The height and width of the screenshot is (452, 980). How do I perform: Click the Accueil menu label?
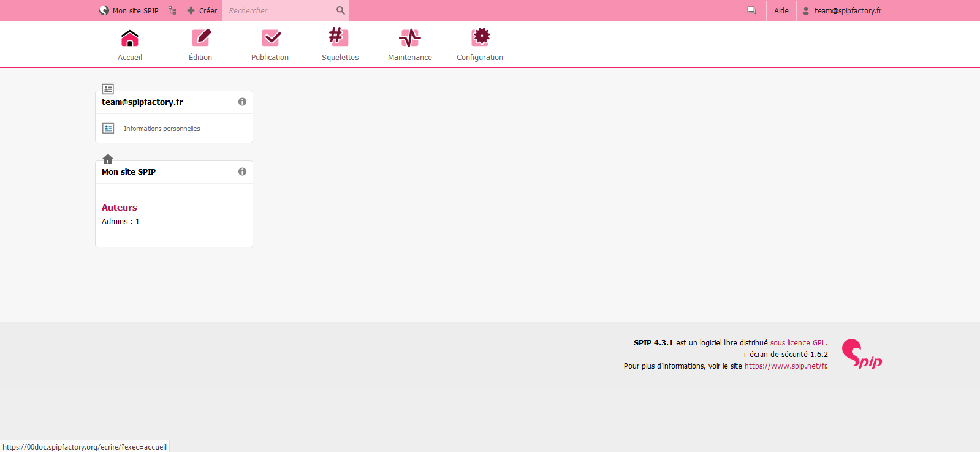[130, 58]
